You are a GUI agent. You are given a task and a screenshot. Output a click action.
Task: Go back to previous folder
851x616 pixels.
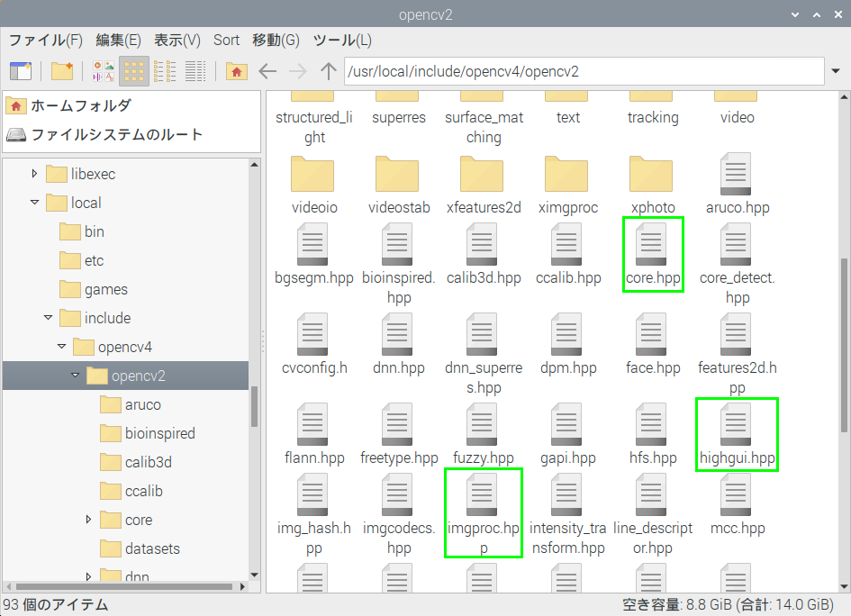267,71
